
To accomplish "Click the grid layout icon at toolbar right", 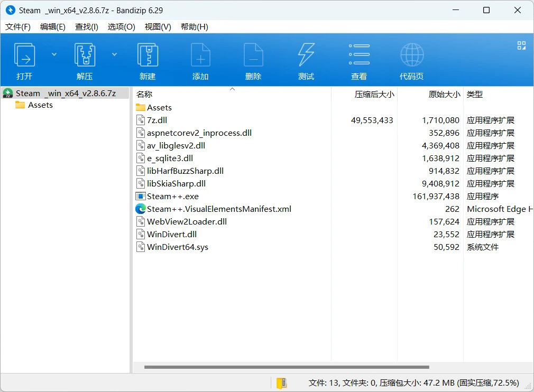I will 521,45.
